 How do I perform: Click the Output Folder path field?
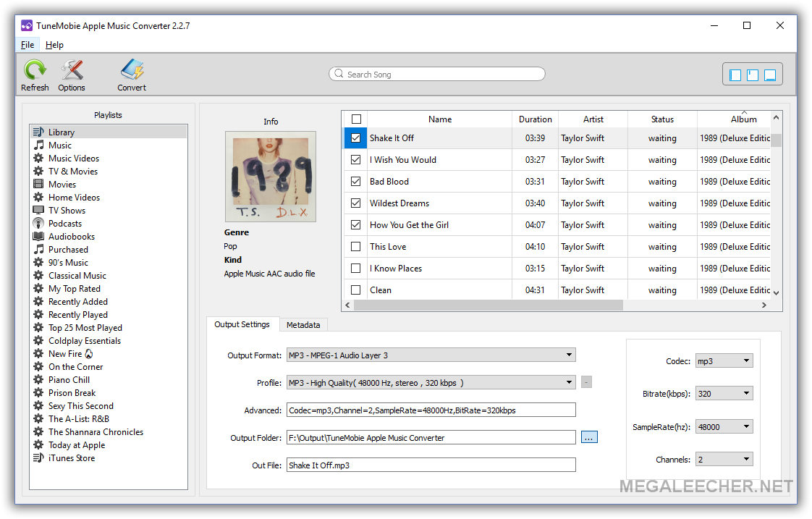point(431,438)
